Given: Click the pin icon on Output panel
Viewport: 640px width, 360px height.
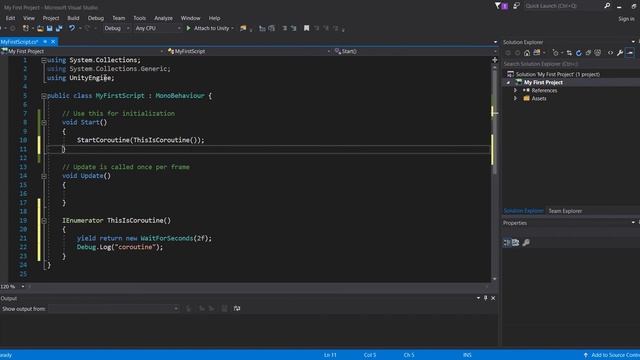Looking at the screenshot, I should [x=485, y=298].
